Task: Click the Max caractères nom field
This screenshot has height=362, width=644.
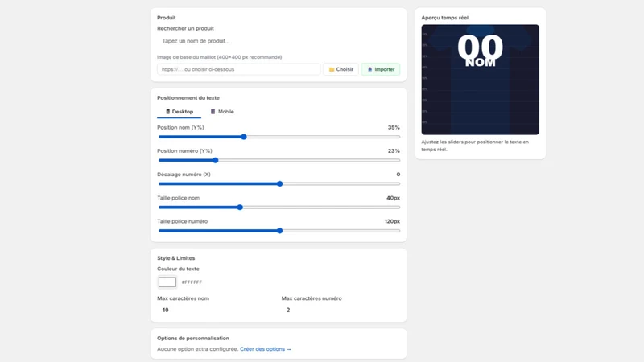Action: coord(216,310)
